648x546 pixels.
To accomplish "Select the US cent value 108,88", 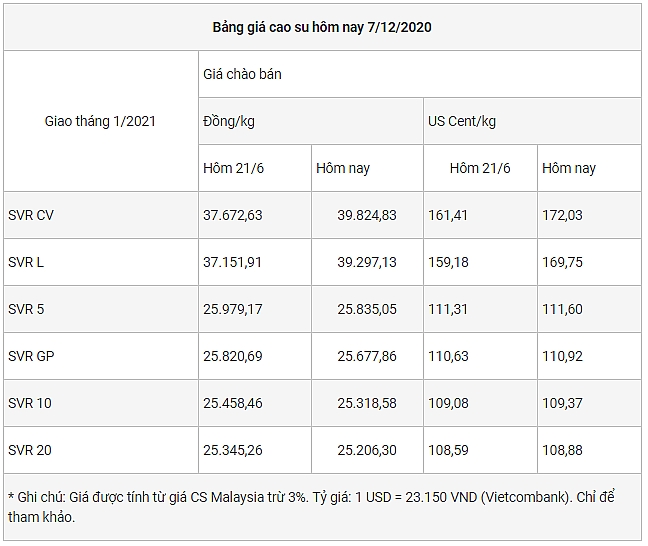I will 562,450.
